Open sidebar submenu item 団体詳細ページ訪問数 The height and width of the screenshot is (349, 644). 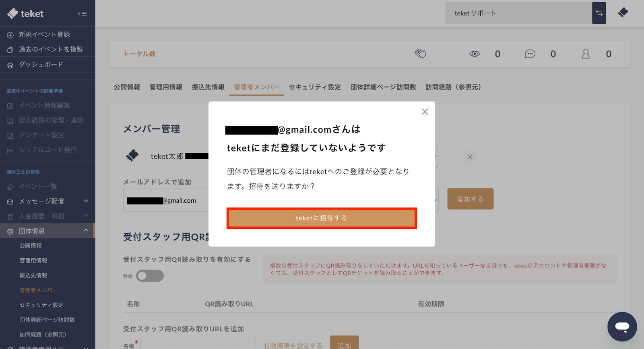pos(47,320)
